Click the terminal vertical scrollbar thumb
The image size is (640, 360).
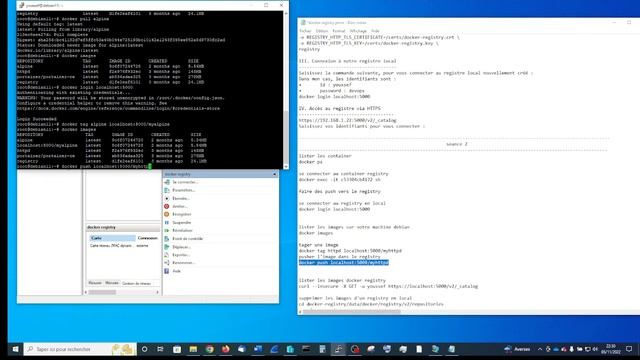pos(286,137)
